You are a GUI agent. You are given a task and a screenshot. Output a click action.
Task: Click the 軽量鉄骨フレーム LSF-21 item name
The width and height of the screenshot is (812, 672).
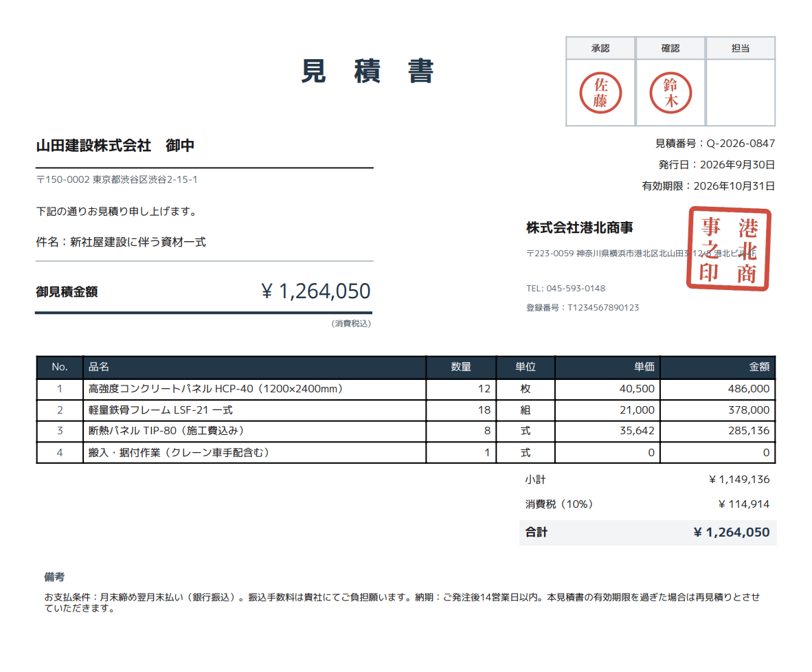[x=161, y=410]
